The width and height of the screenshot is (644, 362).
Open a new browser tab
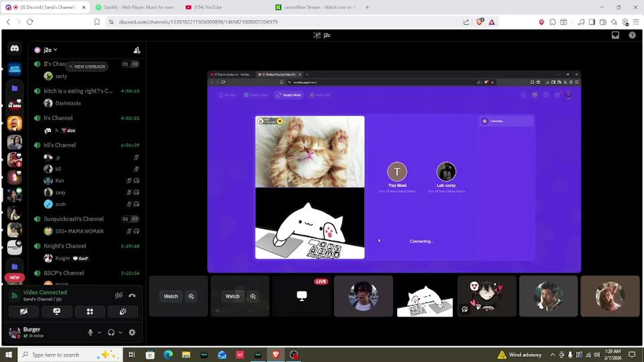[367, 7]
